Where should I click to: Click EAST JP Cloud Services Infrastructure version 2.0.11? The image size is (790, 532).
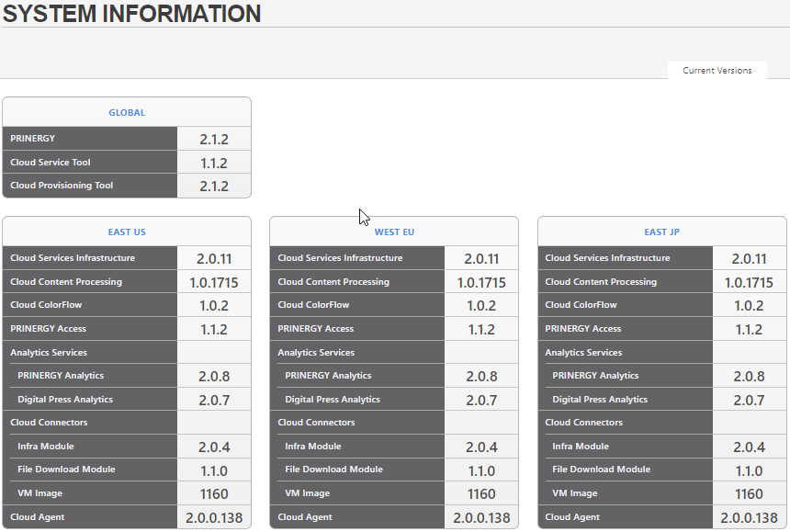tap(750, 258)
